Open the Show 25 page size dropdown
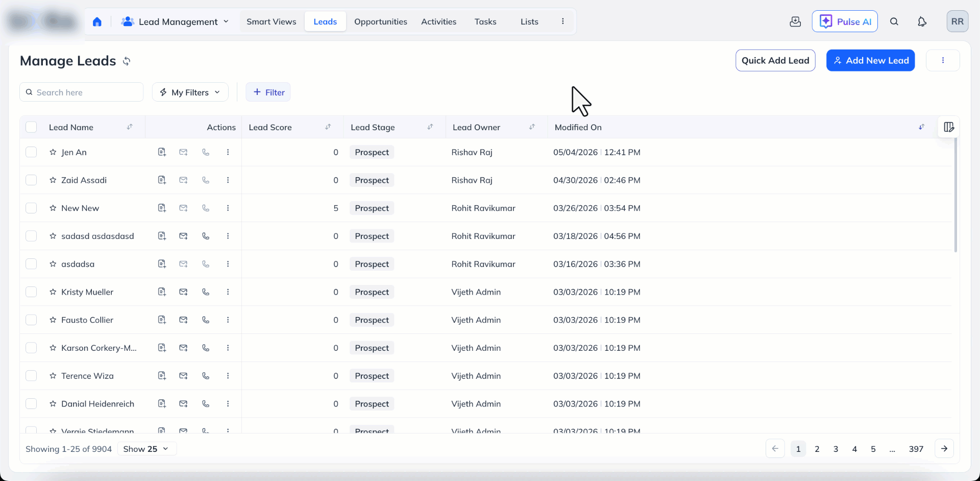 pos(146,449)
